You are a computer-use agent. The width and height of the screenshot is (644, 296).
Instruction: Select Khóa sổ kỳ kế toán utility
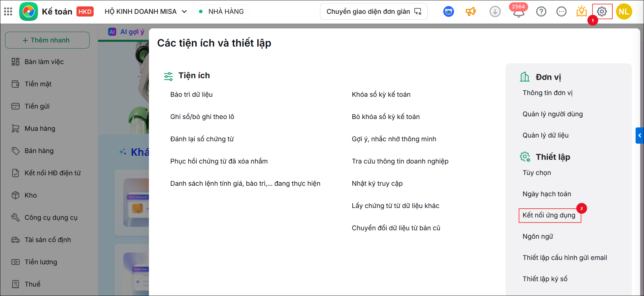tap(381, 94)
